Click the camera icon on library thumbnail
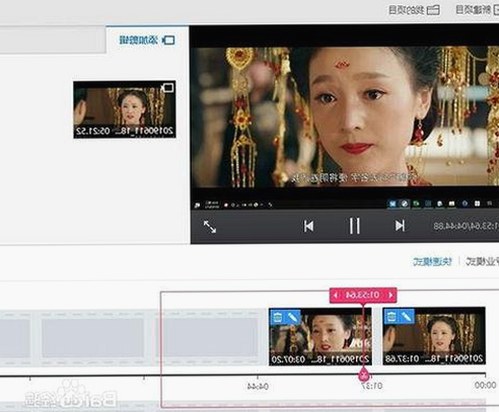This screenshot has width=499, height=412. (167, 88)
